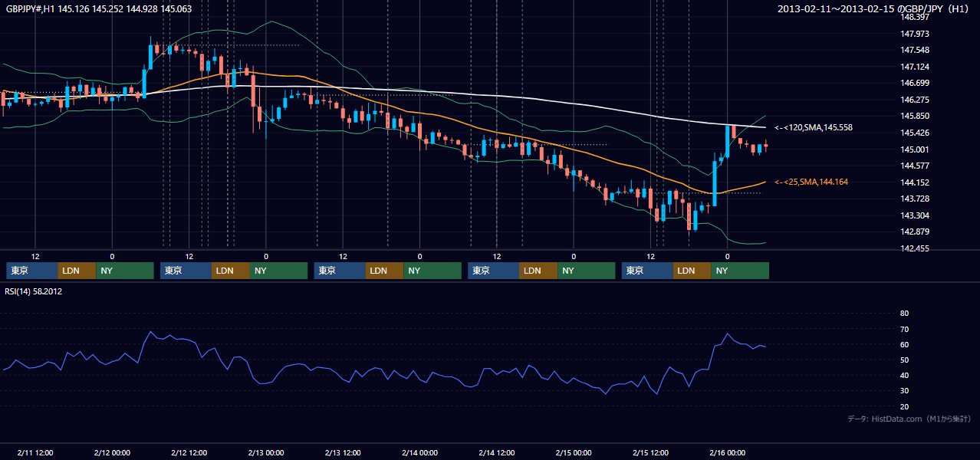Click the 2/13 12:00 date label
Viewport: 980px width, 460px height.
(343, 452)
